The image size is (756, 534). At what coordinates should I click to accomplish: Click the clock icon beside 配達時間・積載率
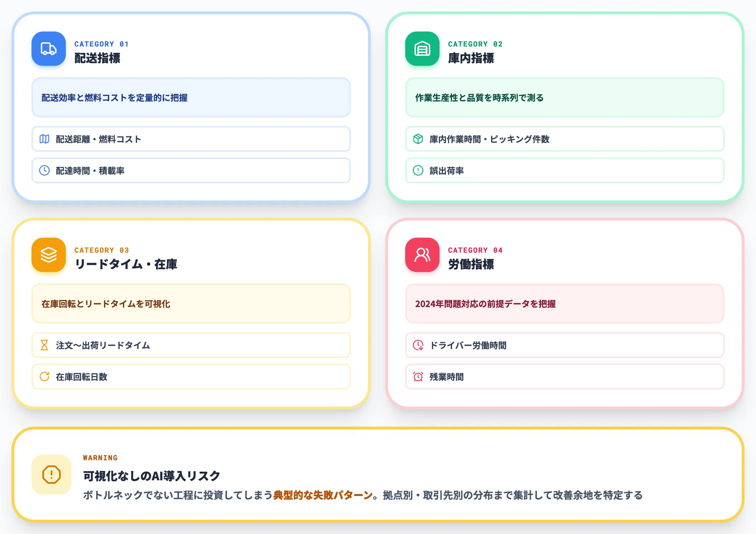tap(44, 170)
